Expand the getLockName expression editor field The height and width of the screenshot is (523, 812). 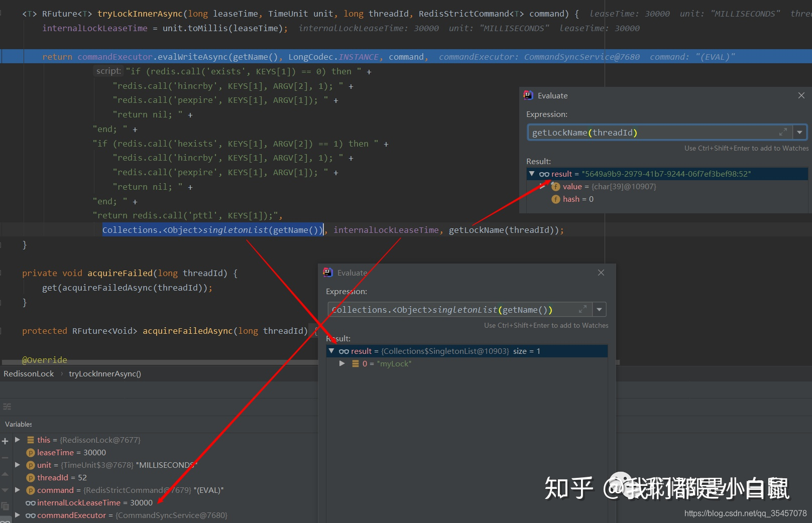(x=782, y=132)
